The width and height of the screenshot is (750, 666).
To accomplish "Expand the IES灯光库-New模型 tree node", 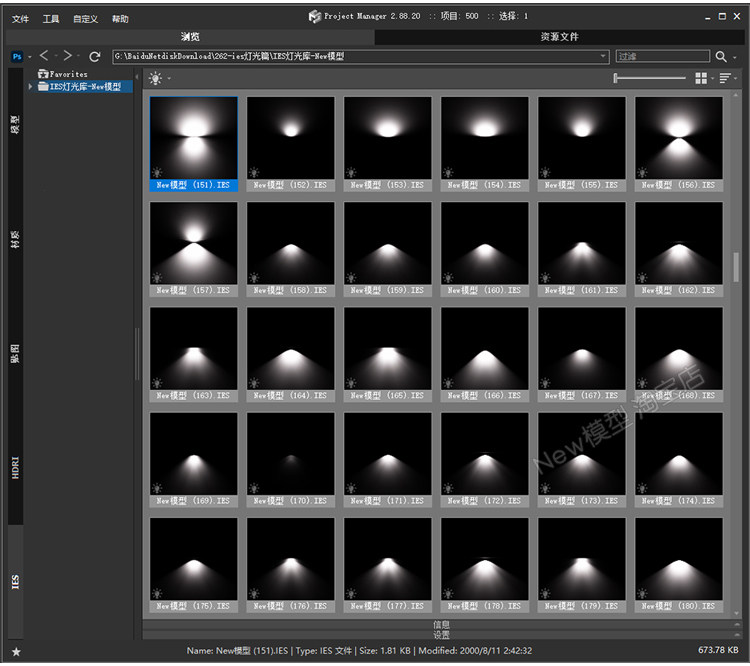I will 31,87.
